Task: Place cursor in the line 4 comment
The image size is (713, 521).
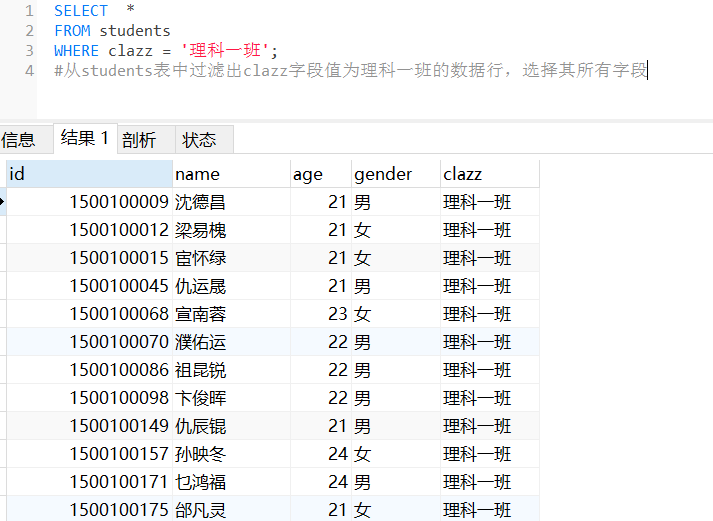Action: [x=351, y=70]
